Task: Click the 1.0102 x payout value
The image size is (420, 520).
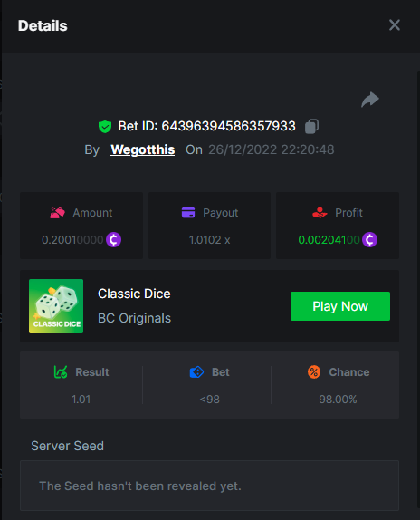Action: pyautogui.click(x=209, y=240)
